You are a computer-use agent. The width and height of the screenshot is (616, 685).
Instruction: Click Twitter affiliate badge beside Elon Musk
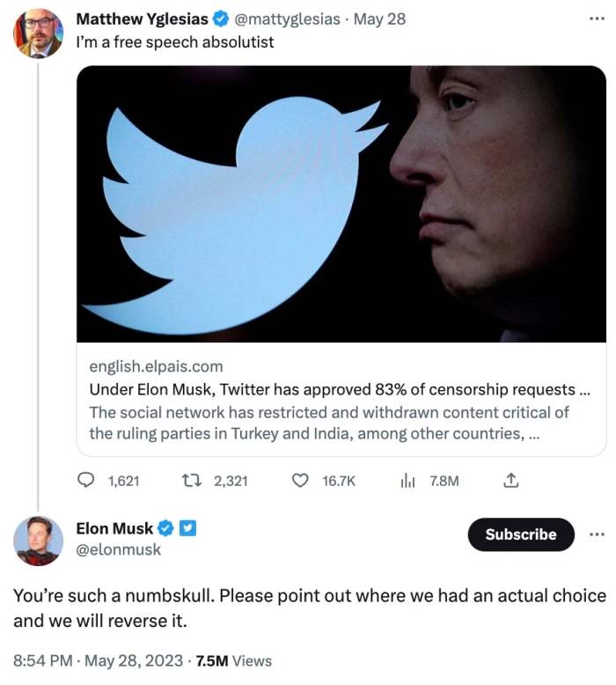tap(187, 528)
